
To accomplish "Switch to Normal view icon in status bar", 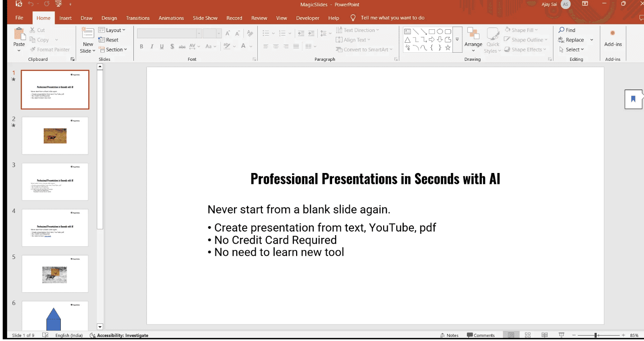I will click(511, 335).
